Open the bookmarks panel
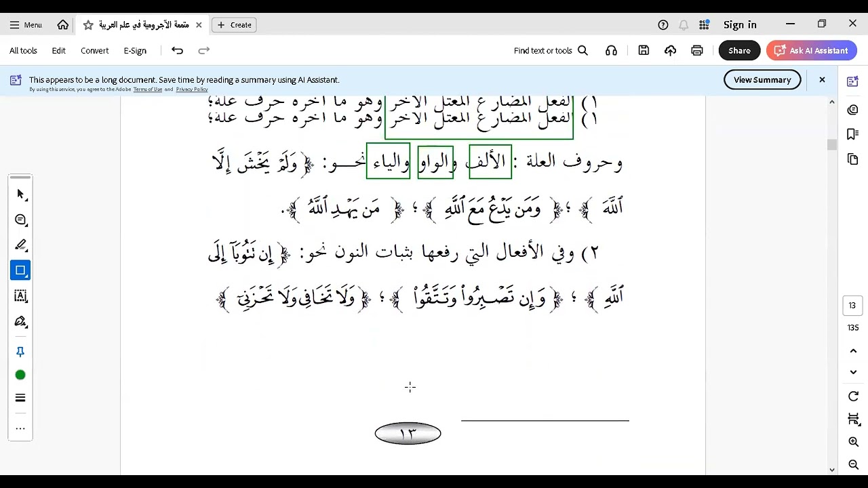Image resolution: width=868 pixels, height=488 pixels. (853, 134)
